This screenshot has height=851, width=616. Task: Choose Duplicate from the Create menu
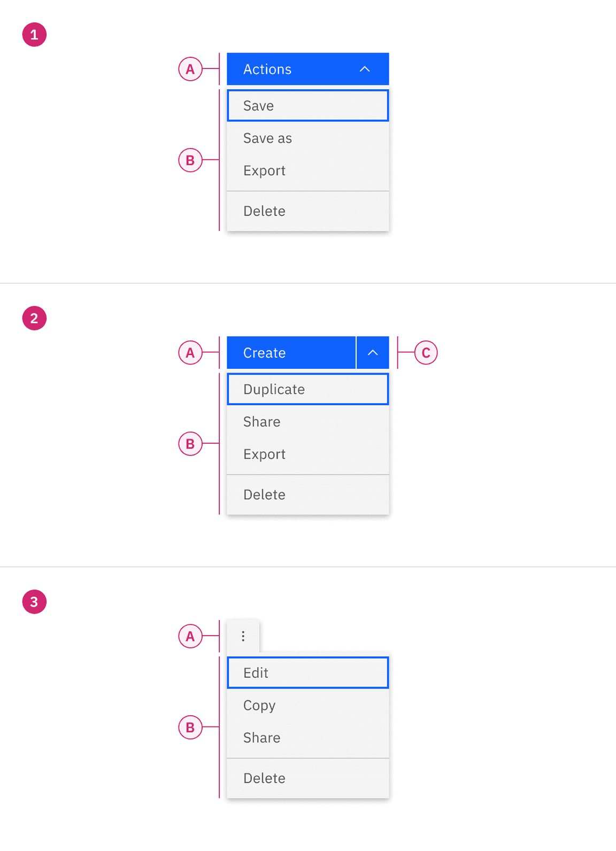[307, 389]
